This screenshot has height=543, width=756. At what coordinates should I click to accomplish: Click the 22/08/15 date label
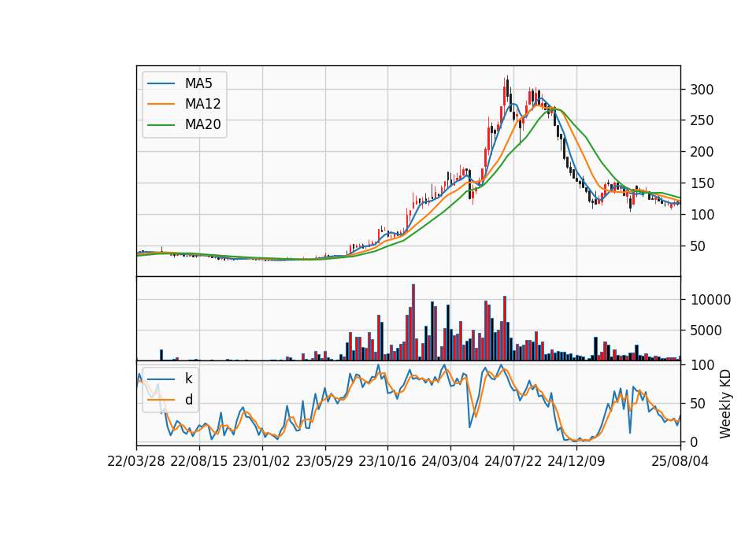click(198, 461)
